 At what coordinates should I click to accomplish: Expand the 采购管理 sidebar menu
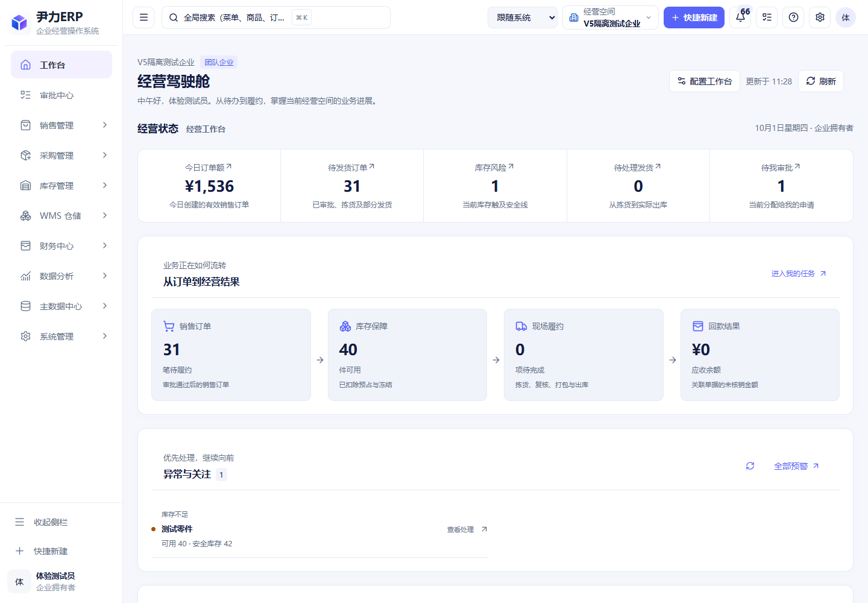click(x=61, y=156)
